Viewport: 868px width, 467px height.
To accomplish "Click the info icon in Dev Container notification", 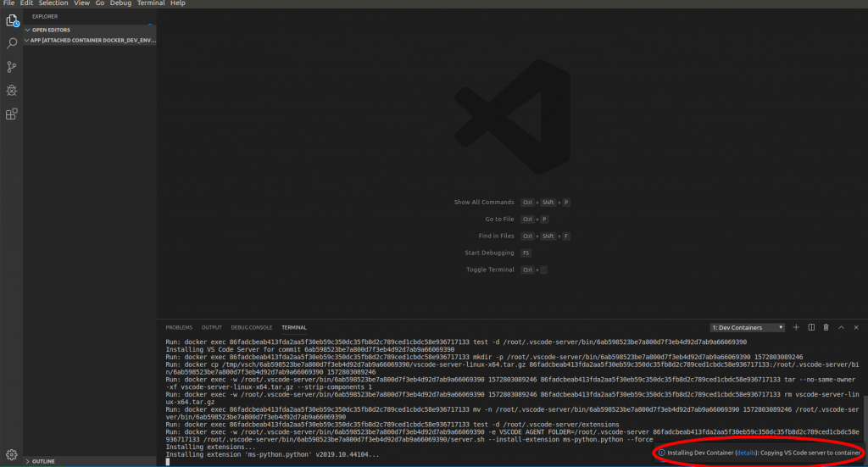I will 661,453.
